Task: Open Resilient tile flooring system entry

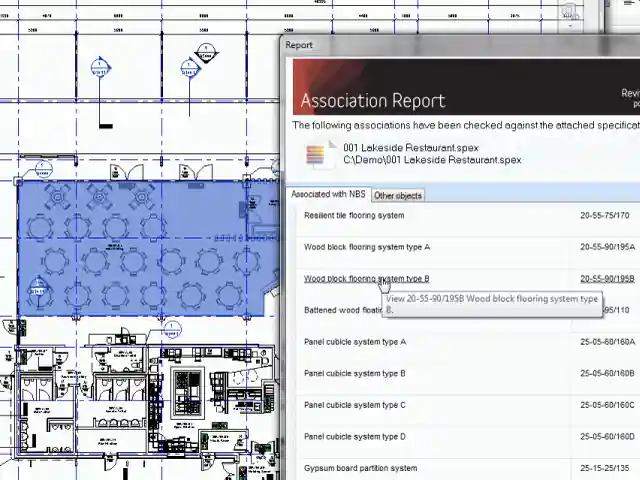Action: pos(354,215)
